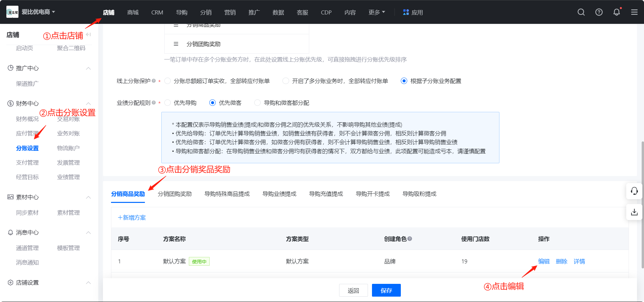Click the 素材中心 image icon
This screenshot has width=644, height=302.
[x=10, y=197]
